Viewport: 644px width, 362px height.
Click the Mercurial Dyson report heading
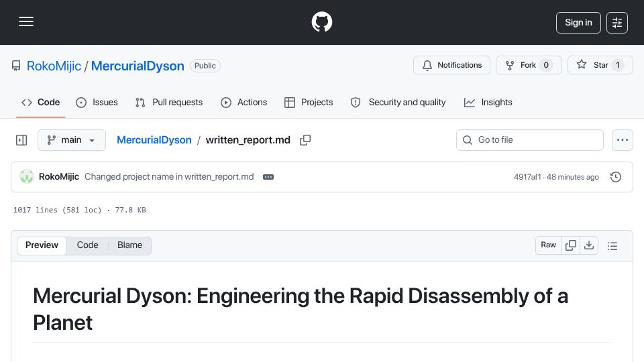point(301,309)
